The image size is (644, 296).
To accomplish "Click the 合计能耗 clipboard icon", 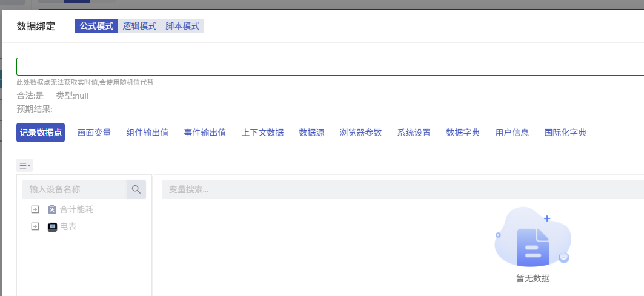I will (x=51, y=210).
